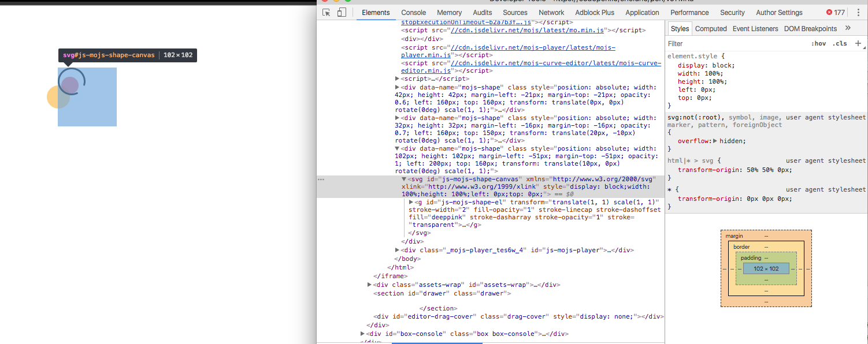
Task: Open the .cls add-class editor
Action: [x=840, y=43]
